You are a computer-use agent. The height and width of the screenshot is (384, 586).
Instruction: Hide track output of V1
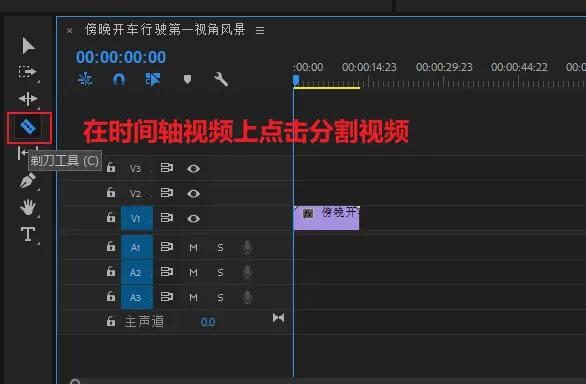tap(193, 218)
